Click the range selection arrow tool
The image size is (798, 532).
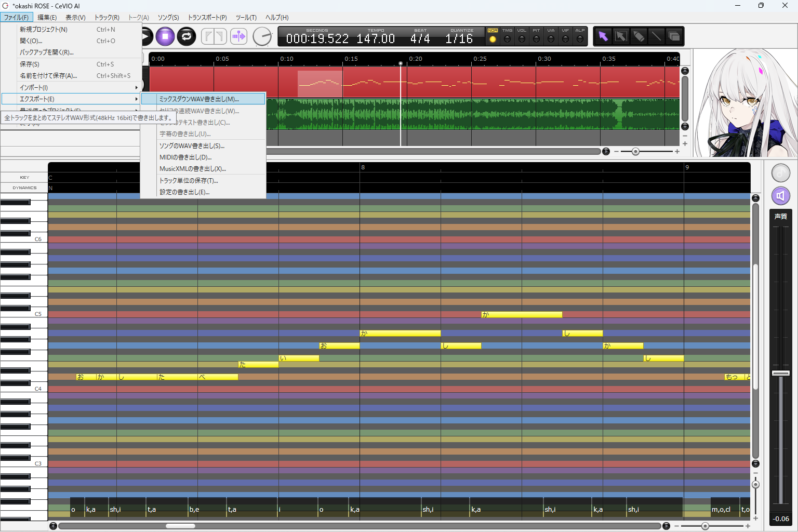pos(621,36)
